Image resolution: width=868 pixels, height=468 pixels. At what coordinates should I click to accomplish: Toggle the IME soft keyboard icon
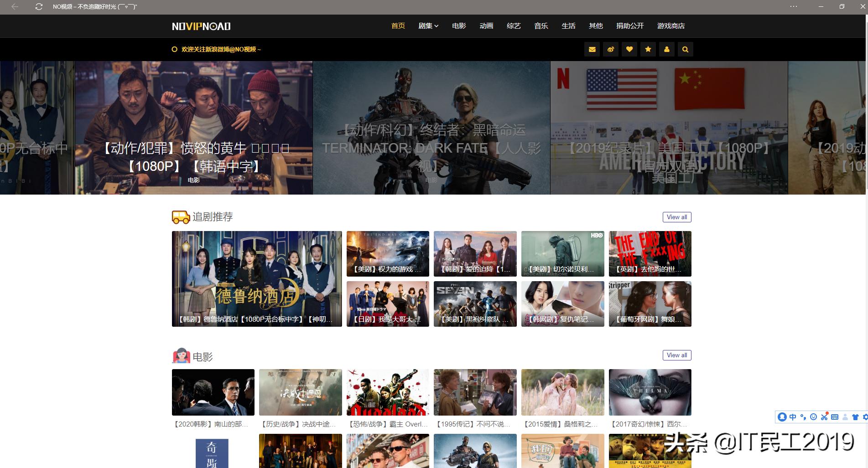tap(835, 417)
